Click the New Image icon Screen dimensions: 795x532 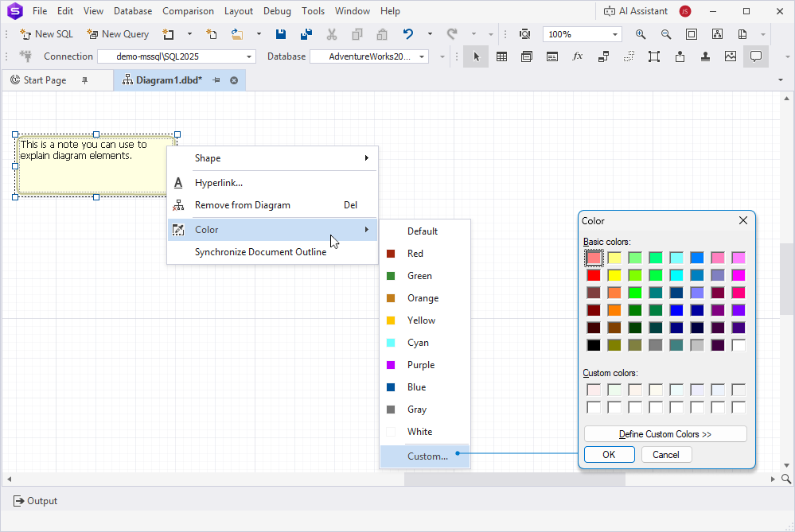pos(730,56)
